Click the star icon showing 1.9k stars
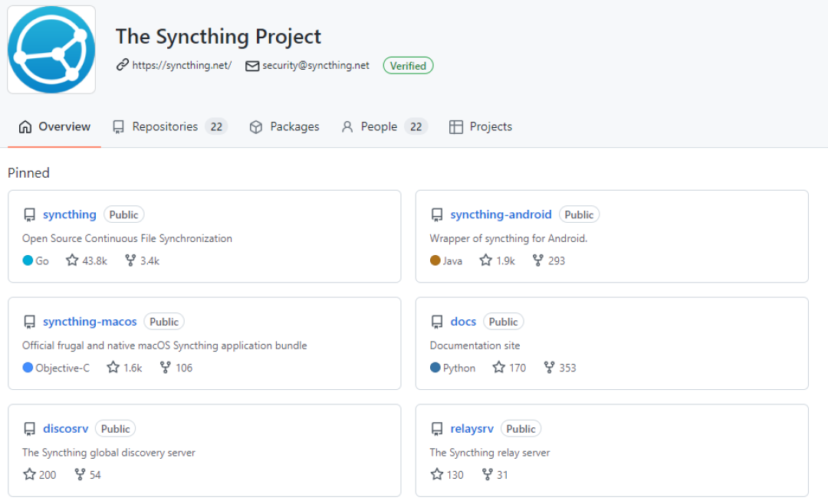Viewport: 828px width, 504px height. coord(486,260)
